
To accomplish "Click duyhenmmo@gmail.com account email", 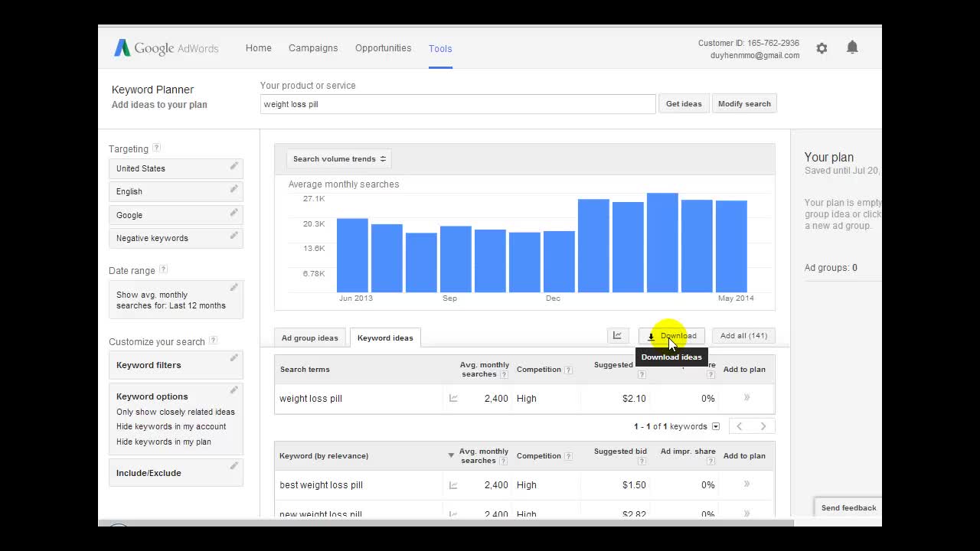I will [754, 55].
